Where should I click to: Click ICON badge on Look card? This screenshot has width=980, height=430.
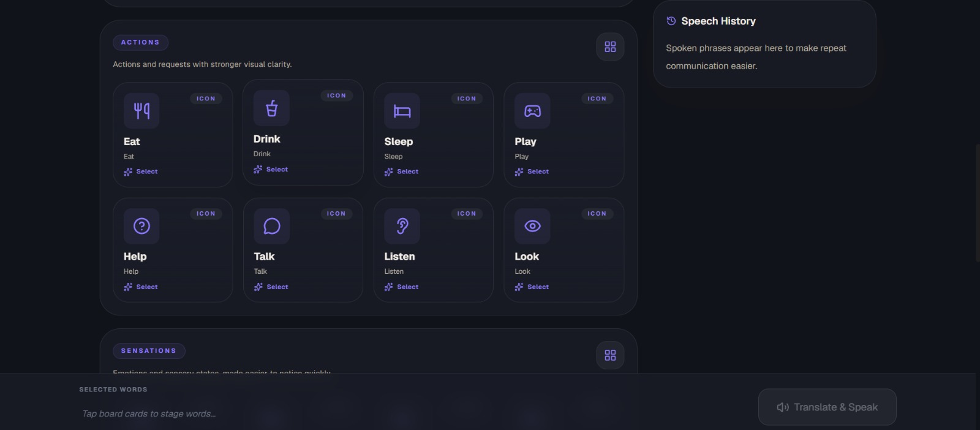(x=597, y=214)
